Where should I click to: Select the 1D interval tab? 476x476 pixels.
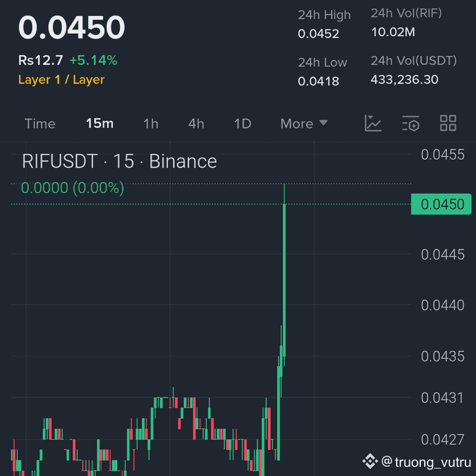[x=243, y=124]
